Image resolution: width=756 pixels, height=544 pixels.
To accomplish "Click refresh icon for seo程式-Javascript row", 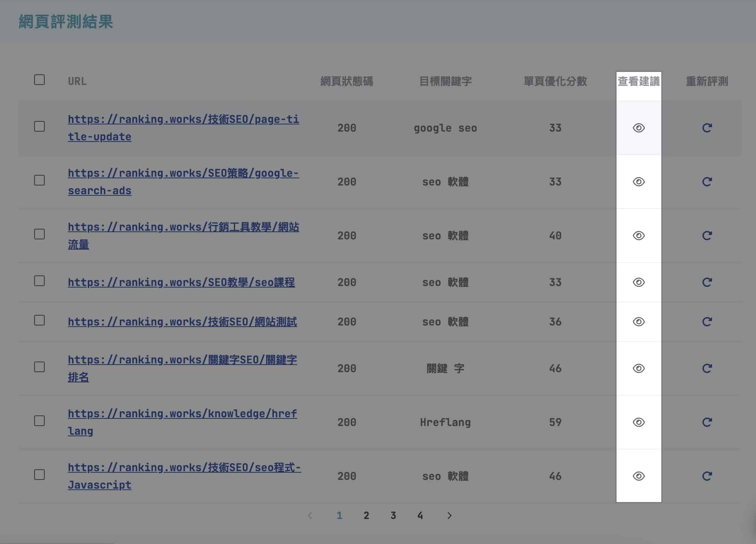I will click(707, 476).
